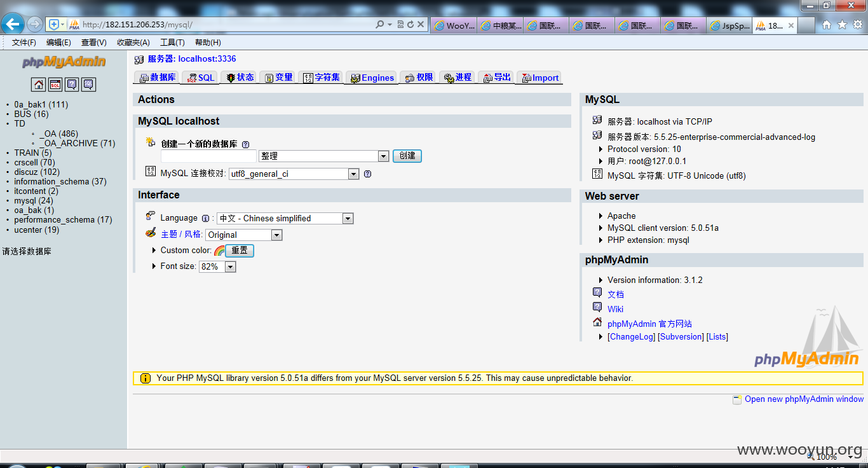Image resolution: width=868 pixels, height=468 pixels.
Task: Open the 字符集 (Charsets) tab
Action: 322,78
